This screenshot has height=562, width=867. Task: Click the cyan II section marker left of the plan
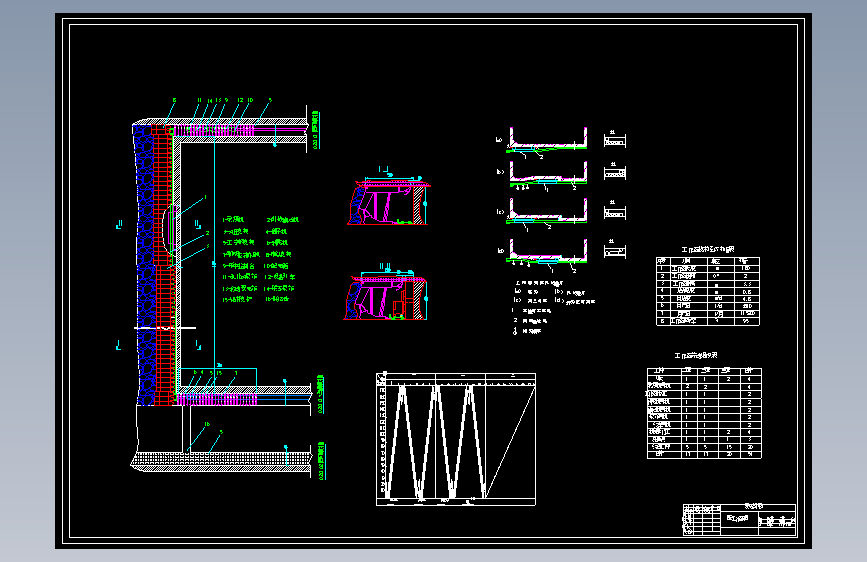tap(119, 224)
